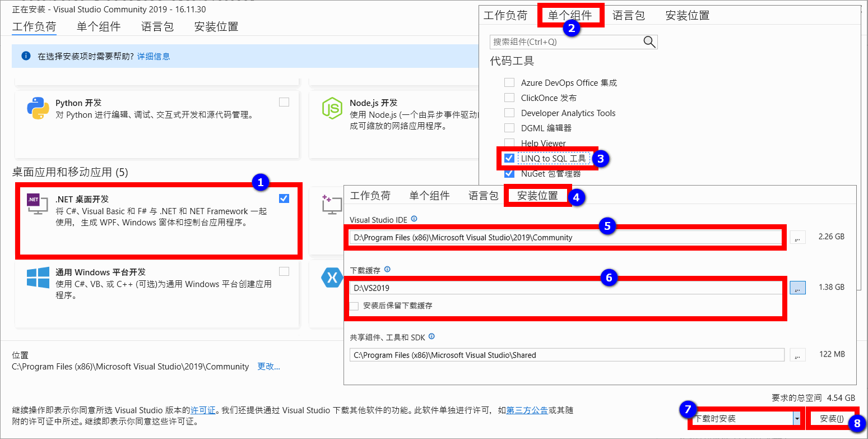Viewport: 868px width, 439px height.
Task: Select 语言包 tab in top-right panel
Action: point(629,16)
